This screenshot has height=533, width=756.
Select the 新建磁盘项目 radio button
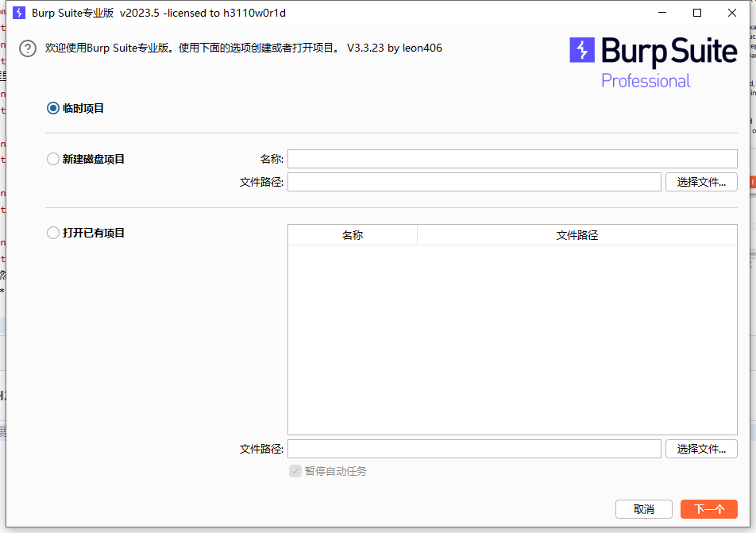coord(53,159)
